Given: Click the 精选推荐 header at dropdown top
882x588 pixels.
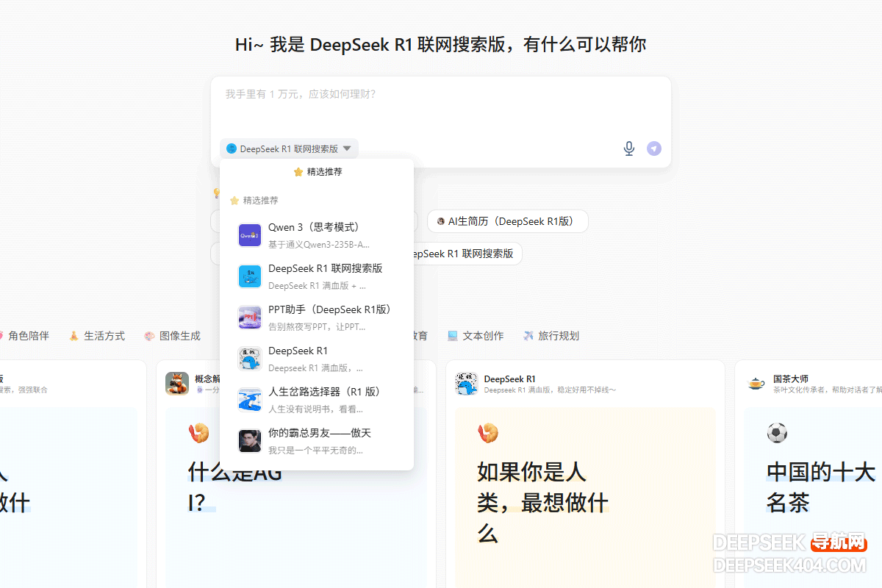Looking at the screenshot, I should tap(318, 172).
